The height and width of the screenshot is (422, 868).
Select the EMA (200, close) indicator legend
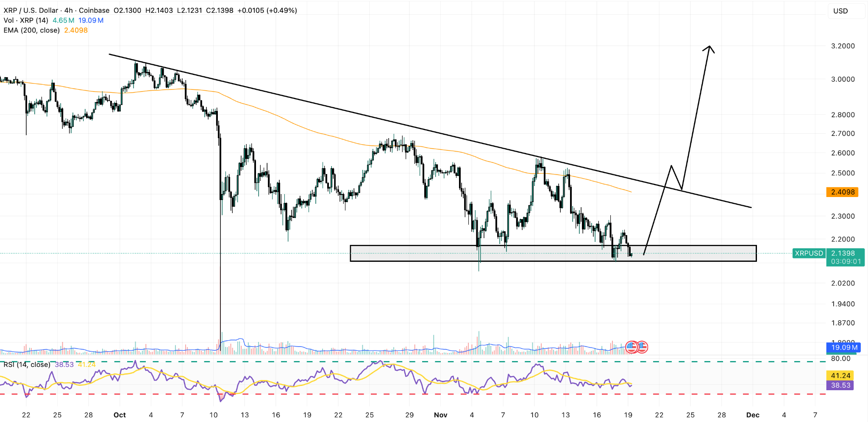pos(31,31)
